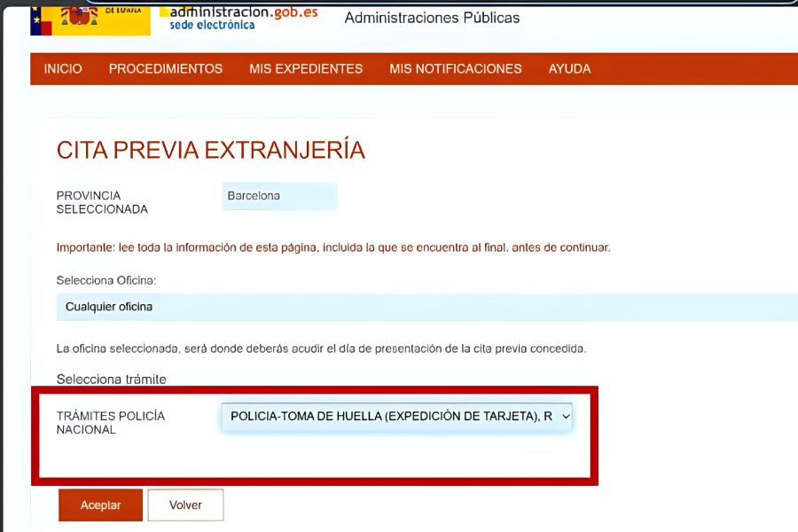Click the Aceptar button

pyautogui.click(x=101, y=505)
